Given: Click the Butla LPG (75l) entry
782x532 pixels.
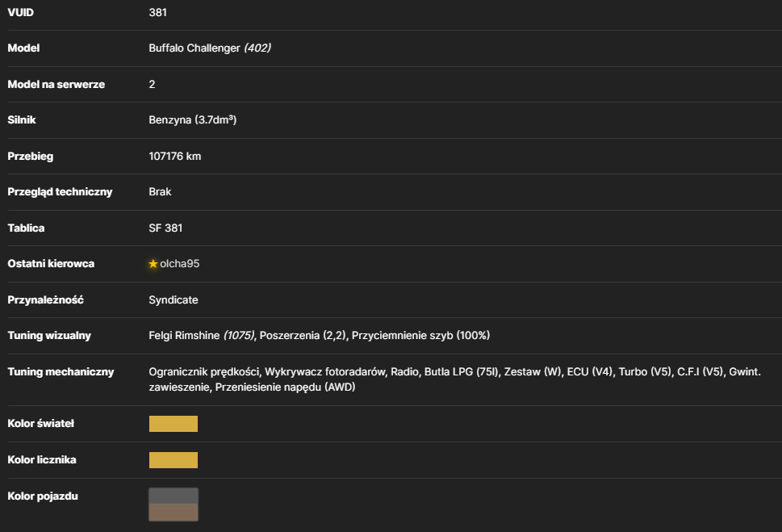Looking at the screenshot, I should tap(462, 372).
